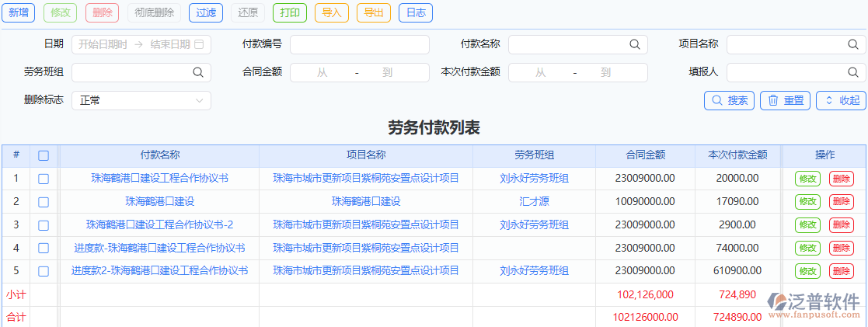Open link 进度款2-珠海鹤港口建设工程合作协议书
The image size is (868, 327).
point(159,271)
